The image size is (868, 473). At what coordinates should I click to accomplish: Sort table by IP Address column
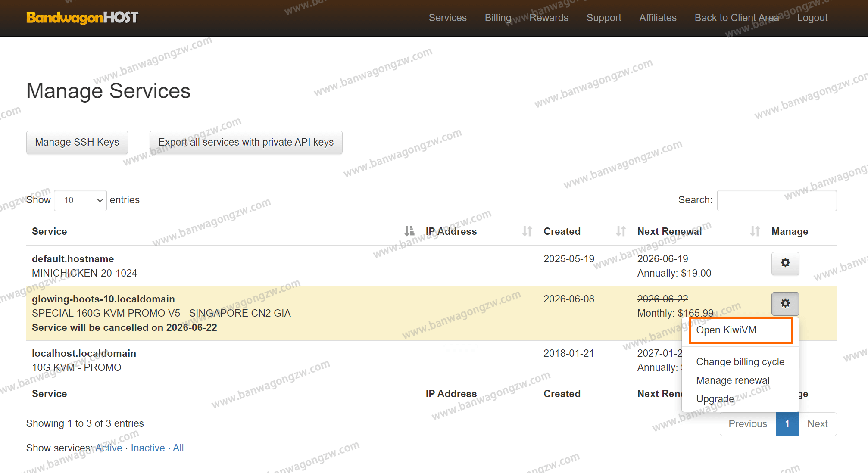(x=527, y=231)
